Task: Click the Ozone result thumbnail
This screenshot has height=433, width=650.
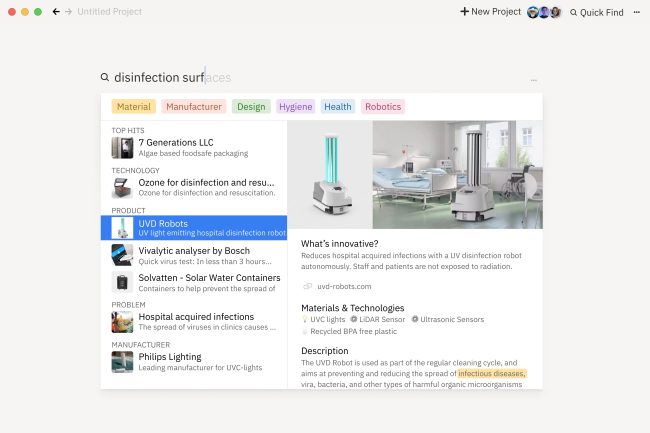Action: tap(122, 187)
